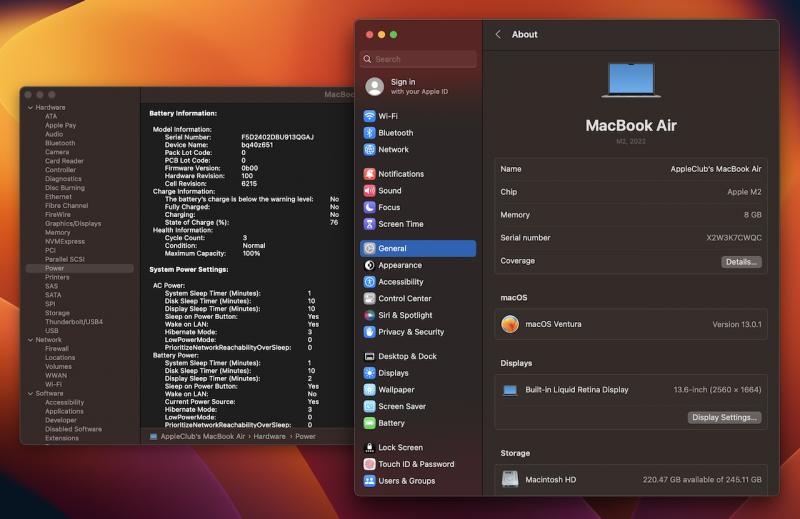800x519 pixels.
Task: Open Touch ID & Password fingerprint icon
Action: pos(369,464)
